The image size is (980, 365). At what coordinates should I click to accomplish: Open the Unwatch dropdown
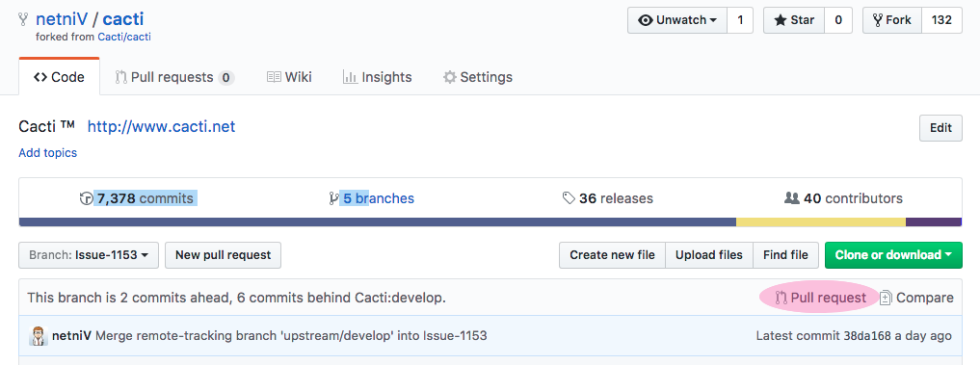(x=677, y=20)
